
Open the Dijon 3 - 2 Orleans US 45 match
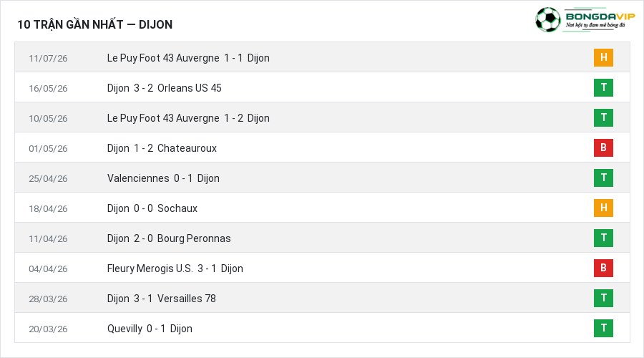[x=164, y=88]
